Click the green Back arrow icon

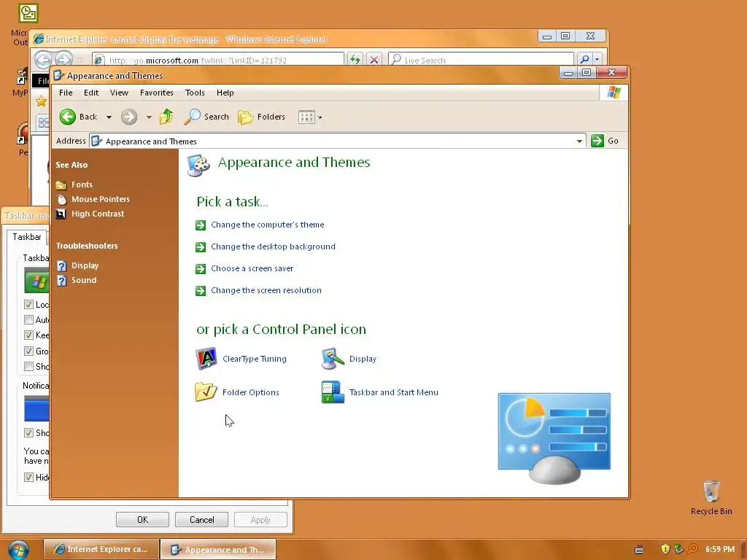coord(68,117)
